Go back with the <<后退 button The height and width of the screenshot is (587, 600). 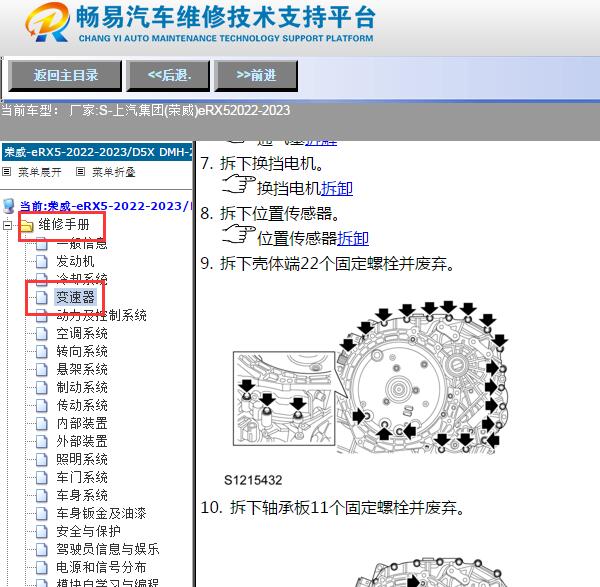tap(168, 75)
